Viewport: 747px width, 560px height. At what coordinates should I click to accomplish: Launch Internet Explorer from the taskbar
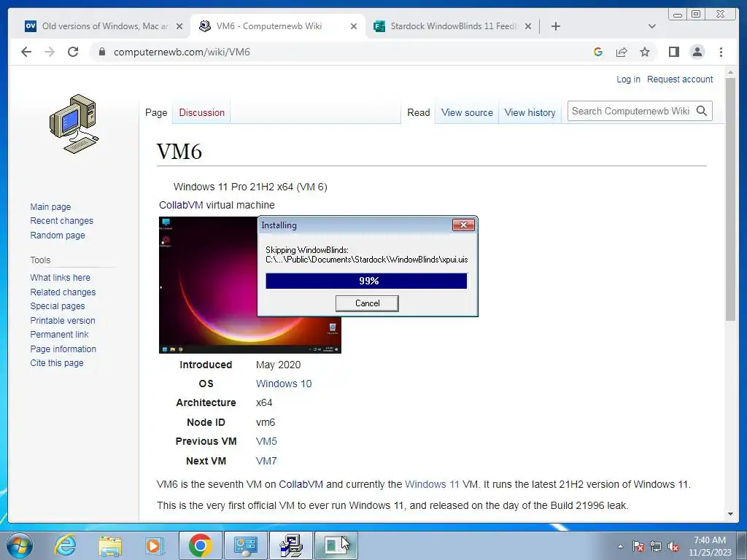[x=65, y=545]
